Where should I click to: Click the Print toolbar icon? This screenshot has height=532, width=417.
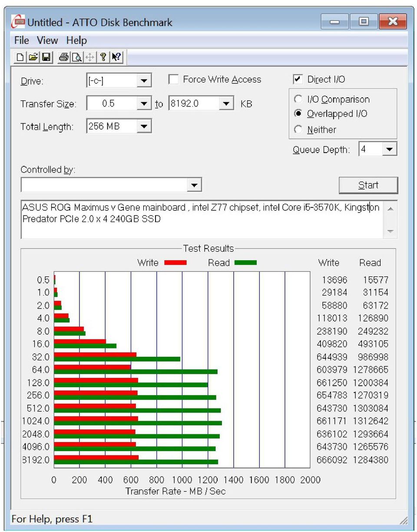click(64, 57)
